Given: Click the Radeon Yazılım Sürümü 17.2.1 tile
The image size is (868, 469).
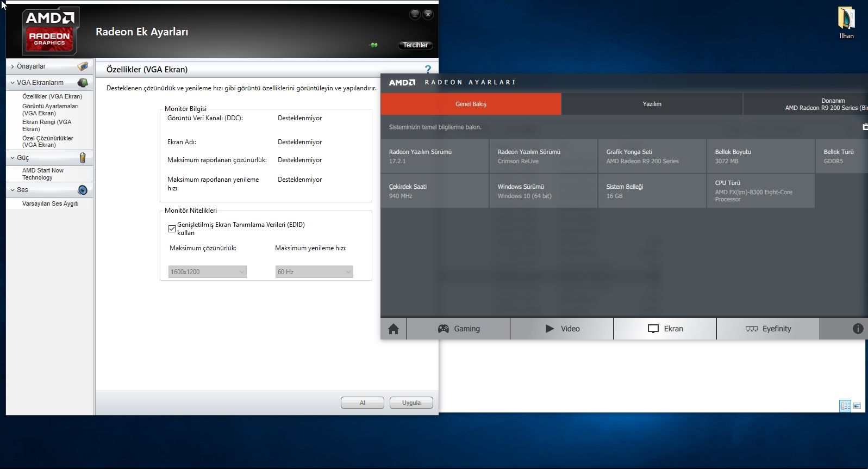Looking at the screenshot, I should click(x=435, y=157).
